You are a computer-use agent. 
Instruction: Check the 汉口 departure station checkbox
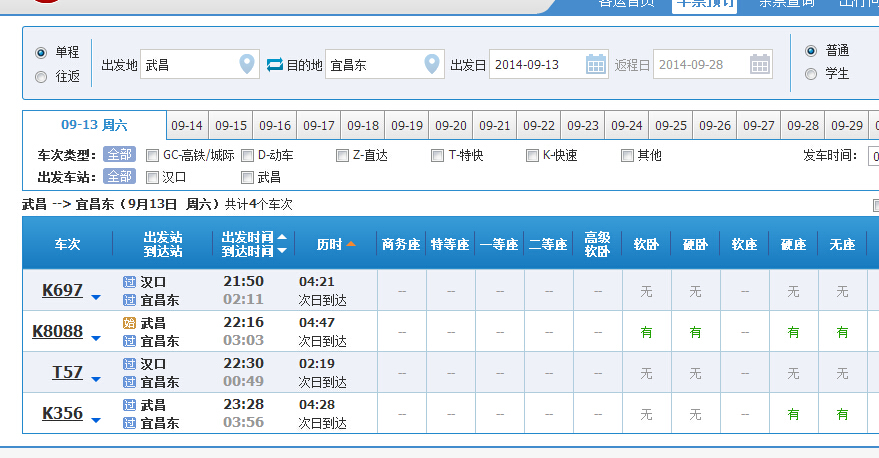click(x=153, y=177)
